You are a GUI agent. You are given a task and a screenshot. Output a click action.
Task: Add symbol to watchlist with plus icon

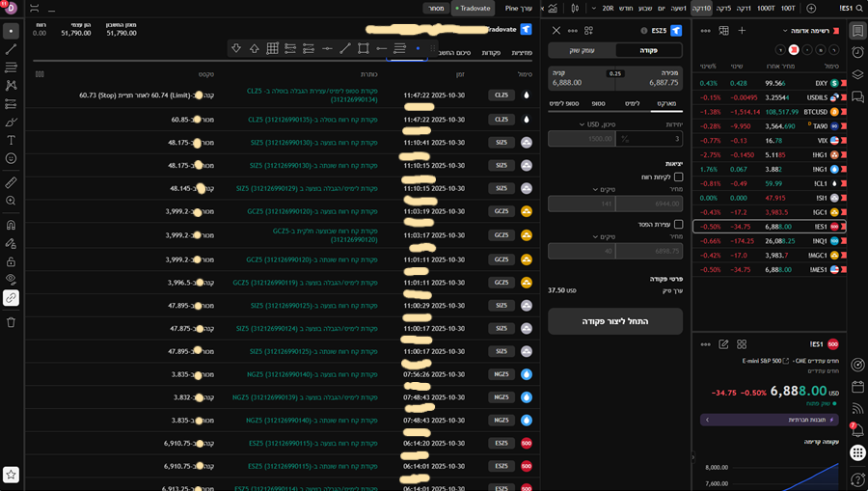(742, 31)
